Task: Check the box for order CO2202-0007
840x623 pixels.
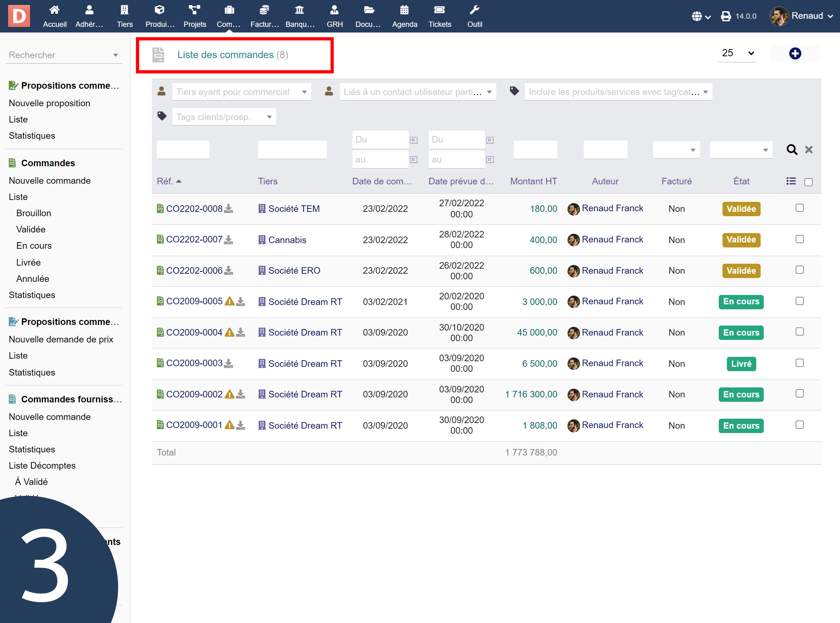Action: point(799,239)
